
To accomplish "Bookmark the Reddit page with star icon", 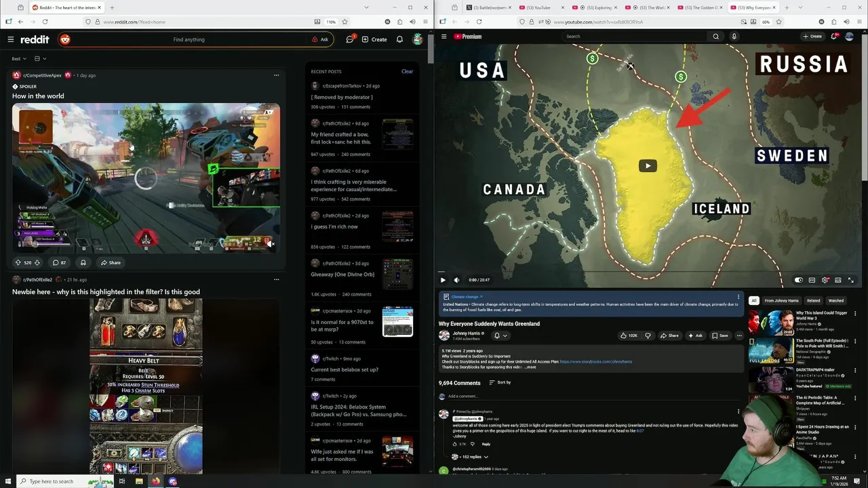I will pos(344,22).
